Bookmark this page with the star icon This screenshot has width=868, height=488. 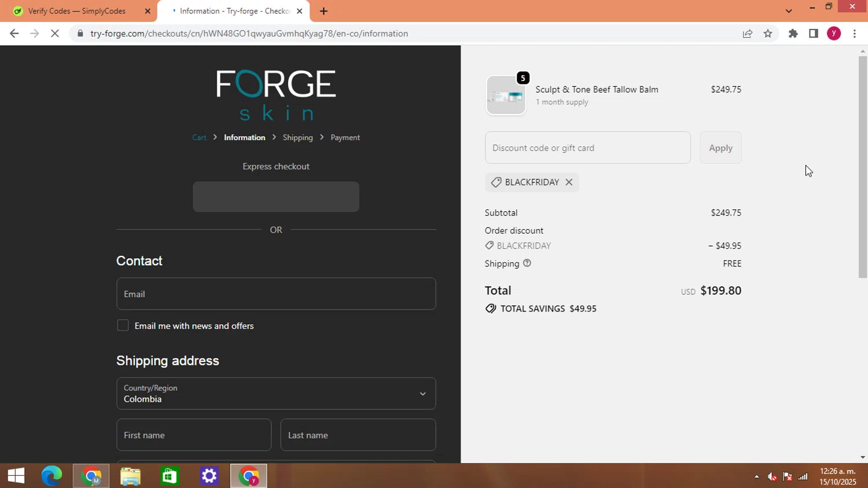tap(768, 34)
